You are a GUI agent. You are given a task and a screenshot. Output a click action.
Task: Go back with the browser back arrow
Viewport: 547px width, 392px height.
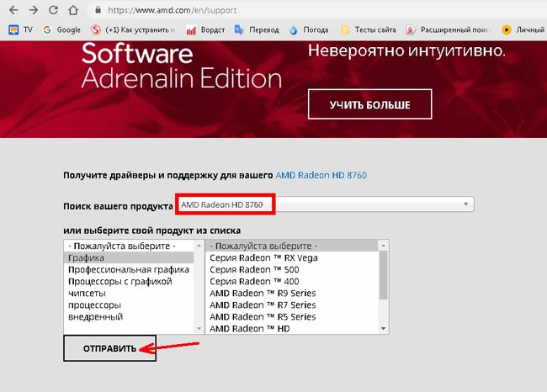point(13,10)
